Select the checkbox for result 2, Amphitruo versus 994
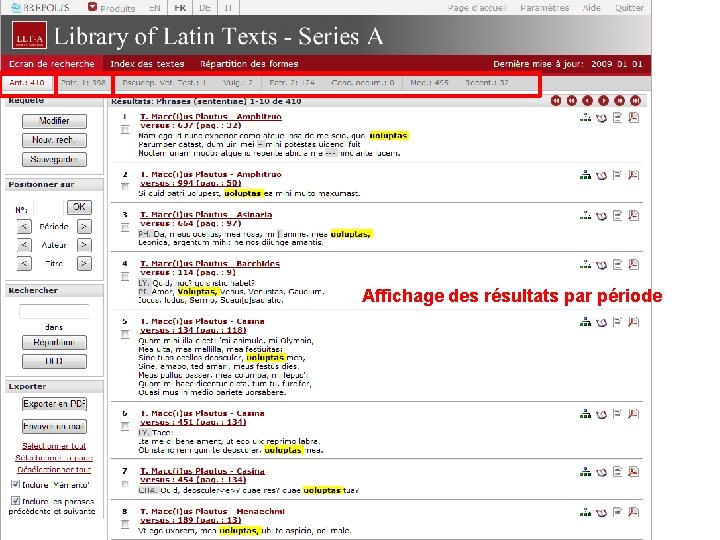The height and width of the screenshot is (540, 720). (x=125, y=186)
